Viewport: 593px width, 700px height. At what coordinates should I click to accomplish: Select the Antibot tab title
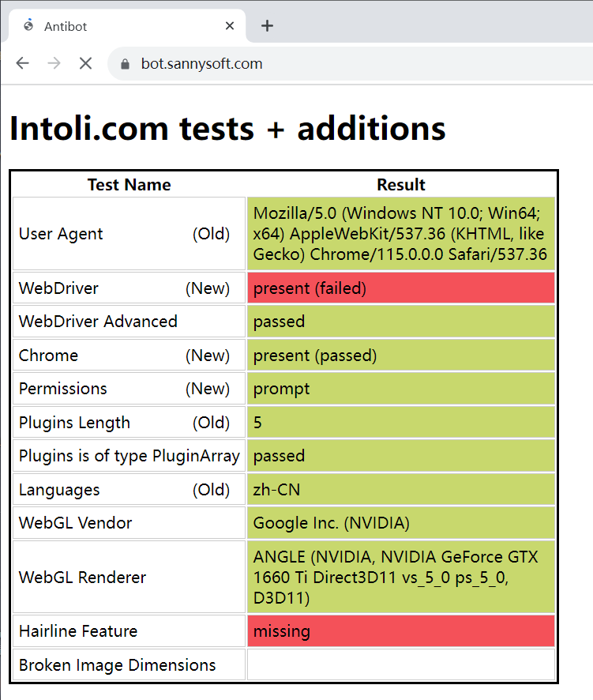point(66,26)
